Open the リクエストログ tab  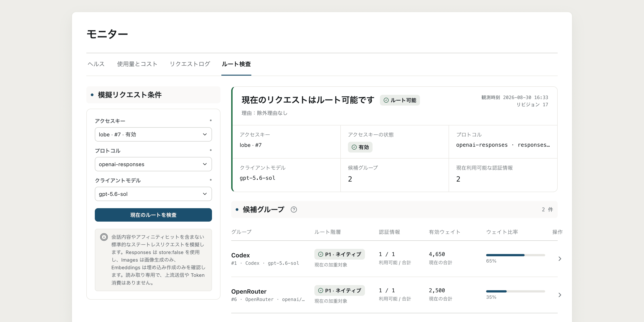tap(190, 64)
